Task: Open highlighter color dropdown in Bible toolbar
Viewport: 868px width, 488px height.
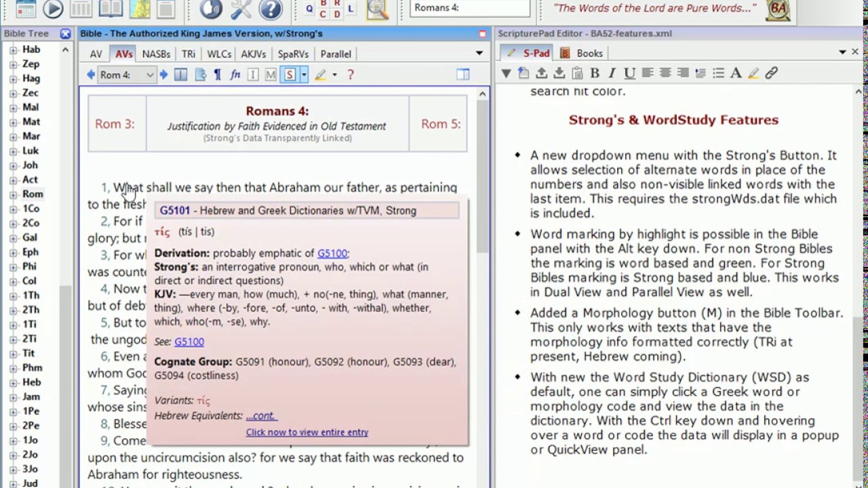Action: (x=334, y=75)
